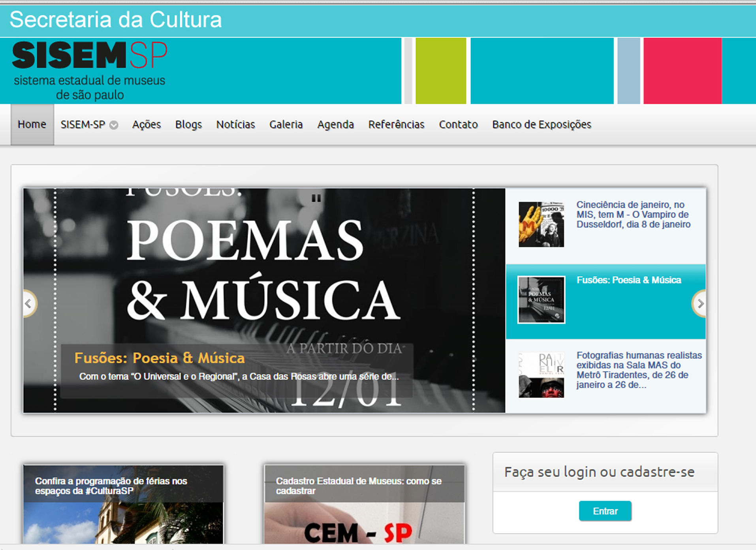
Task: Open the Galeria menu item
Action: (286, 124)
